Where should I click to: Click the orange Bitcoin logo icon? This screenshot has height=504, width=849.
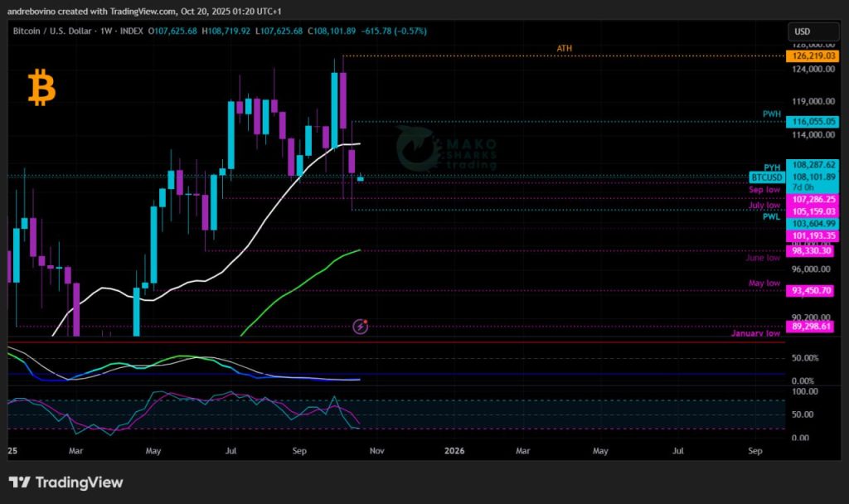41,88
